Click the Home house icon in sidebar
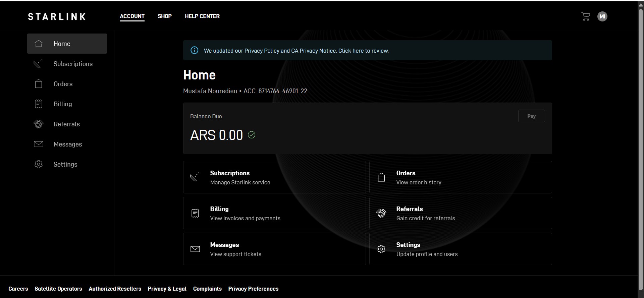 point(39,44)
